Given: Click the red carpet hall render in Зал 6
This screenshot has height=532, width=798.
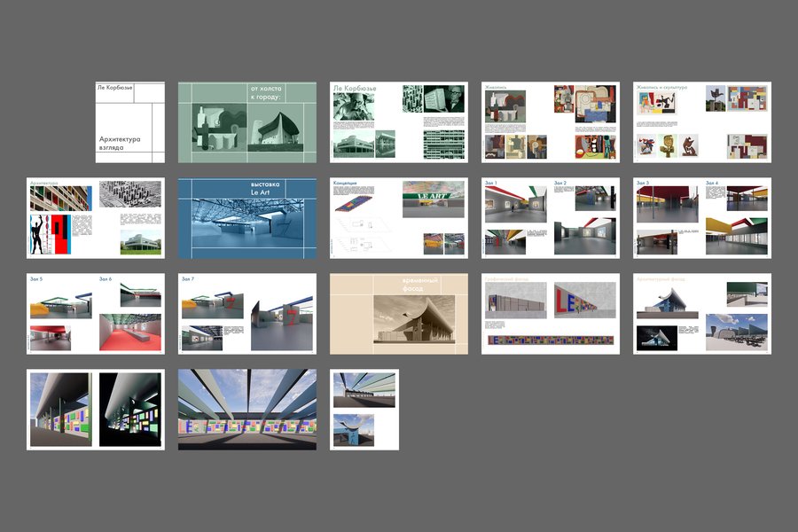Looking at the screenshot, I should tap(130, 332).
